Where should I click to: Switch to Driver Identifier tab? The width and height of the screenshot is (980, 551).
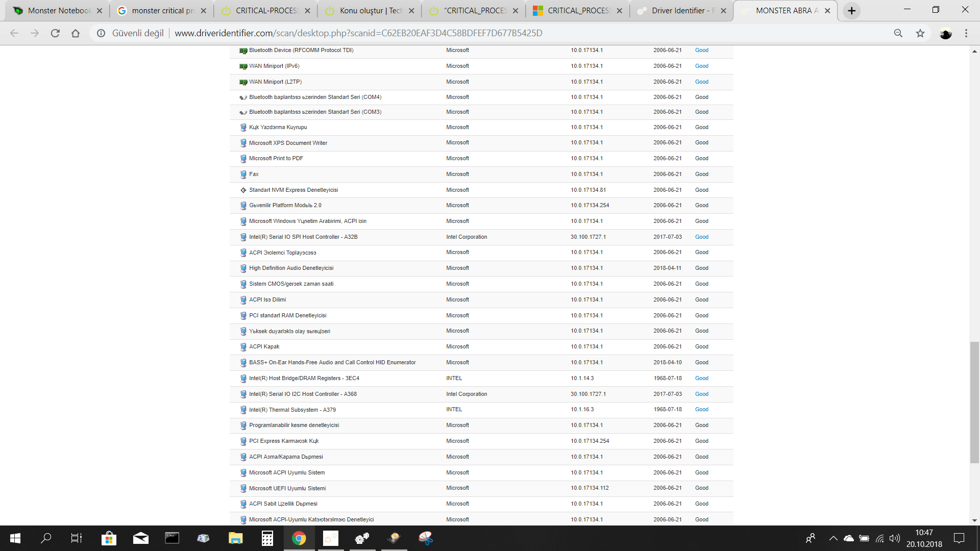[679, 11]
